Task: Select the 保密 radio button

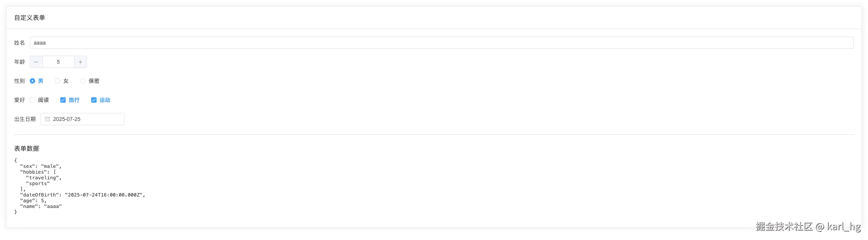Action: click(x=83, y=81)
